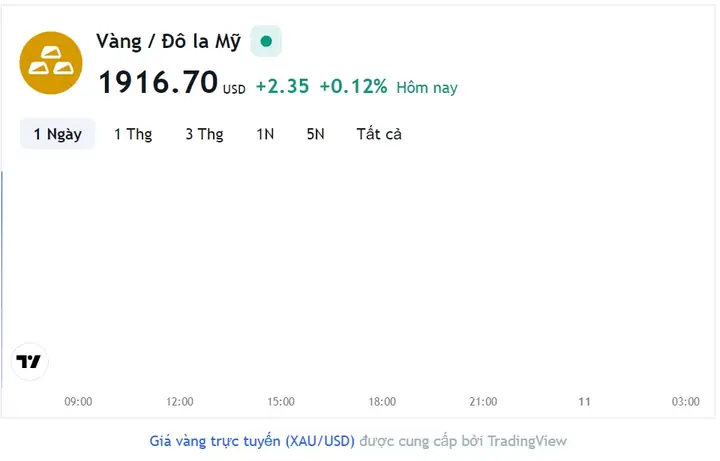The height and width of the screenshot is (461, 720).
Task: Click the Hôm nay label
Action: tap(427, 87)
